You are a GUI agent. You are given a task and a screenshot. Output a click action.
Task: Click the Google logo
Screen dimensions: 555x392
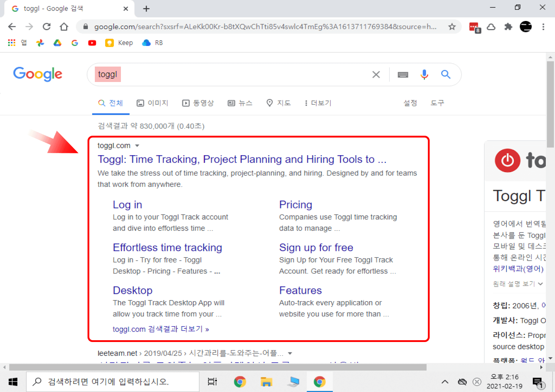tap(38, 74)
